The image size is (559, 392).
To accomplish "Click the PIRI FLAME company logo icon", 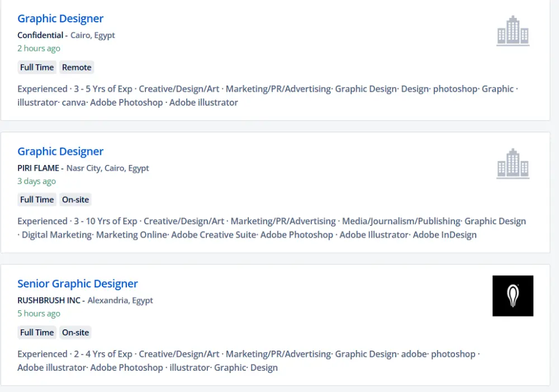I will coord(513,163).
